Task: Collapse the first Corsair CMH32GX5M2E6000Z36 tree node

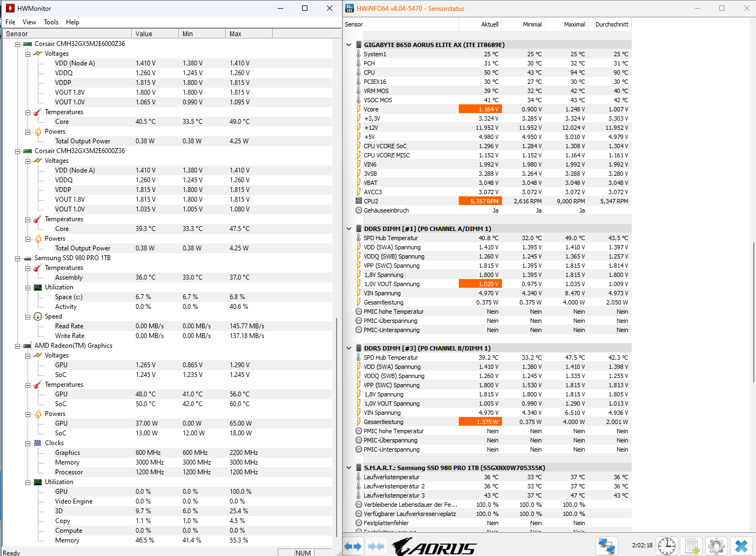Action: pos(17,44)
